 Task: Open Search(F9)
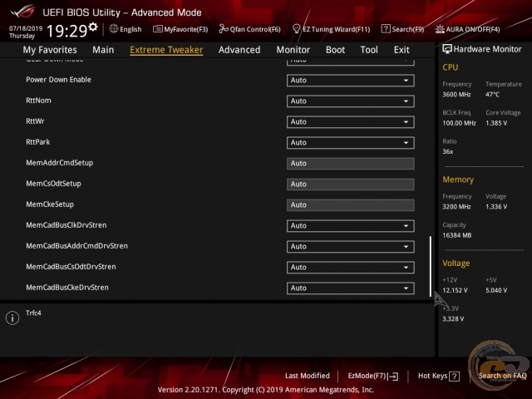click(x=402, y=29)
